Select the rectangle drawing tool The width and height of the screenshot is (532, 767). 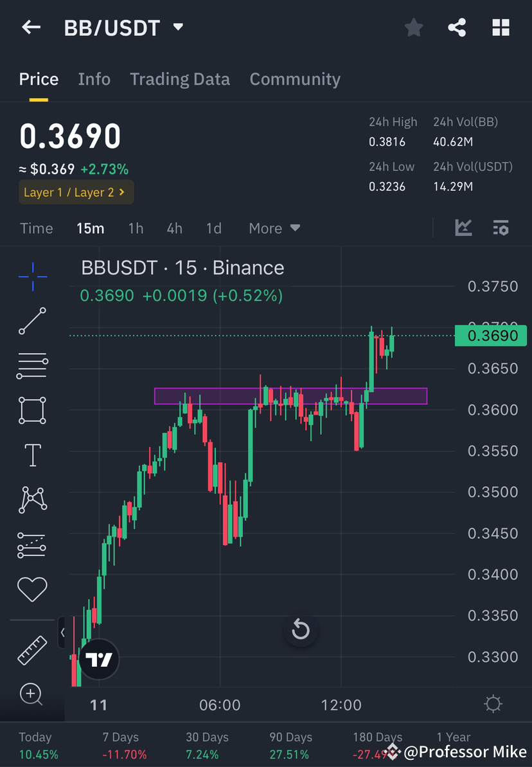pos(31,410)
